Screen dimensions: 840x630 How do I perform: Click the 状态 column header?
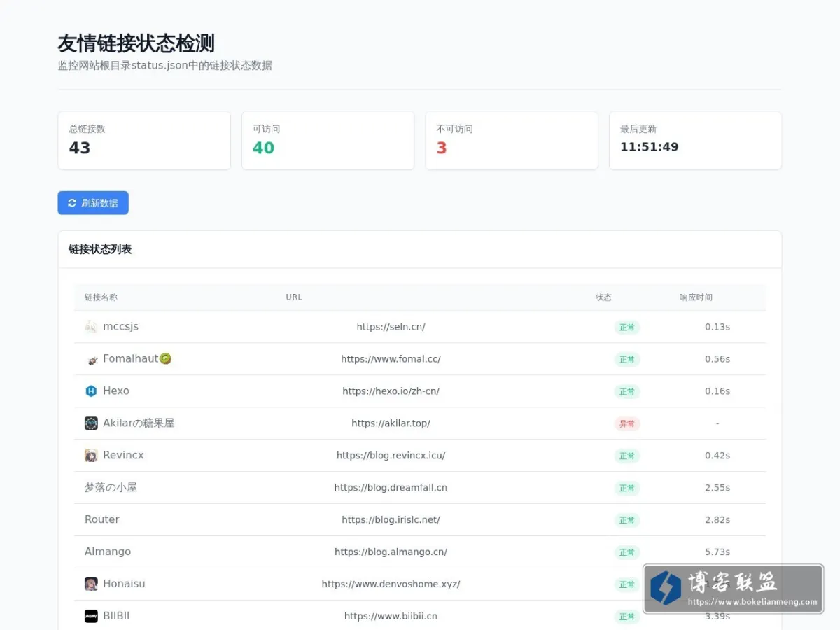pos(604,297)
